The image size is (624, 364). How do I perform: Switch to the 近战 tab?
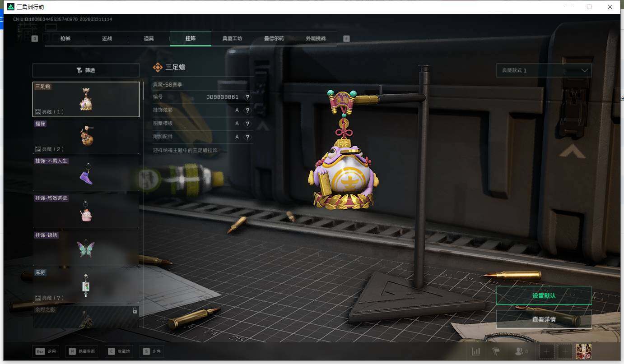[x=107, y=39]
